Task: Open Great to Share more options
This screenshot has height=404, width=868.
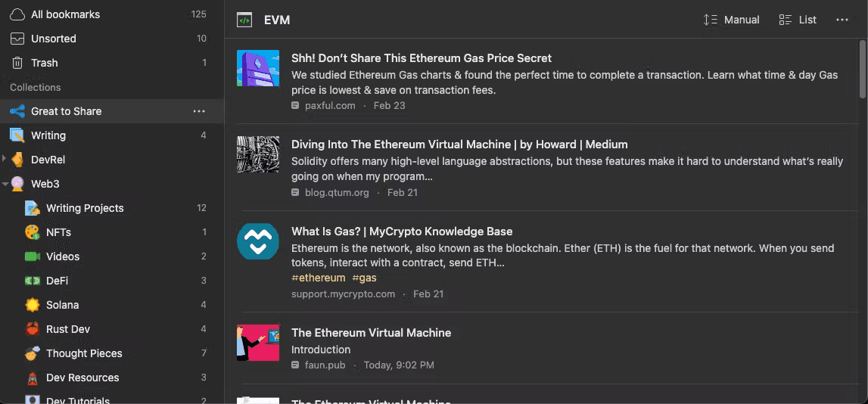Action: coord(199,111)
